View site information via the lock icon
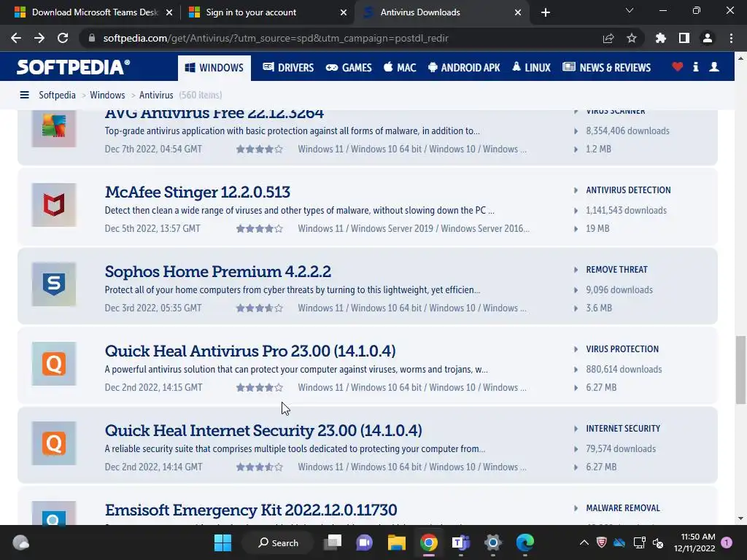Viewport: 747px width, 560px height. click(92, 38)
